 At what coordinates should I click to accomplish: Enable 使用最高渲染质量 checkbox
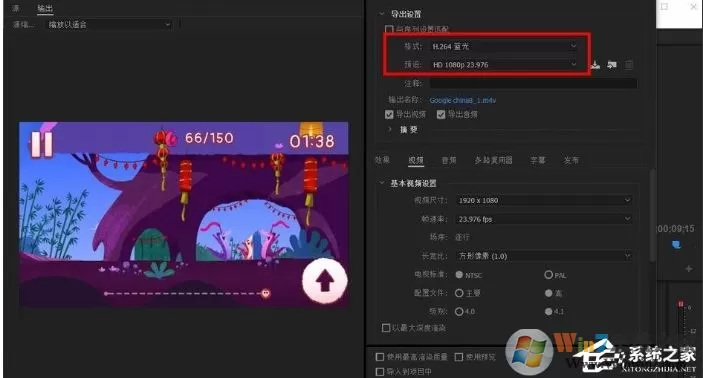pos(380,357)
